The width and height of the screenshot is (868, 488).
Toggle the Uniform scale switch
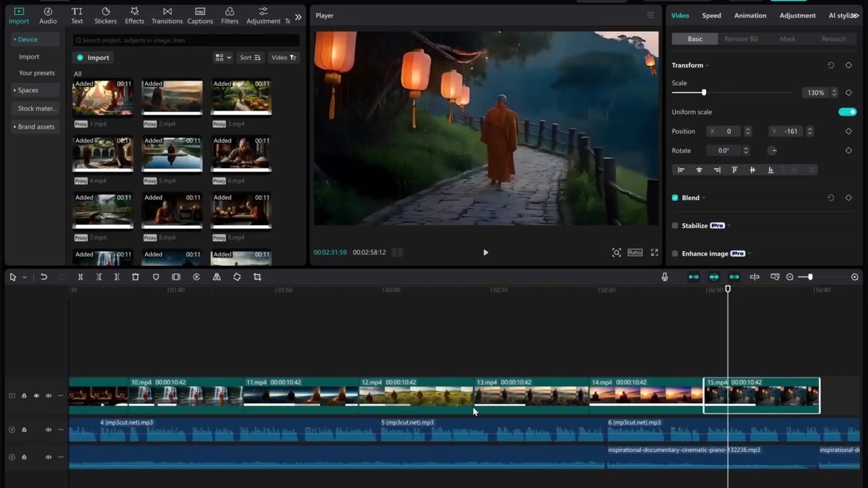click(x=847, y=112)
